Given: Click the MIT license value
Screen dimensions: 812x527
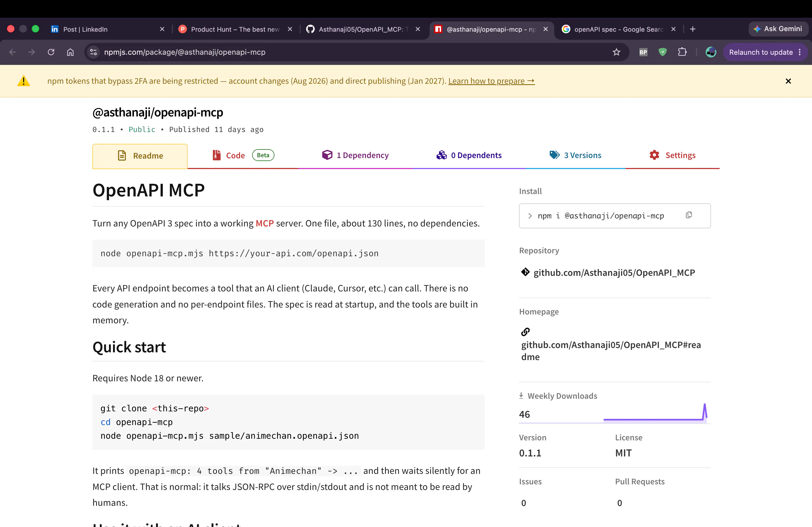Looking at the screenshot, I should [x=623, y=453].
